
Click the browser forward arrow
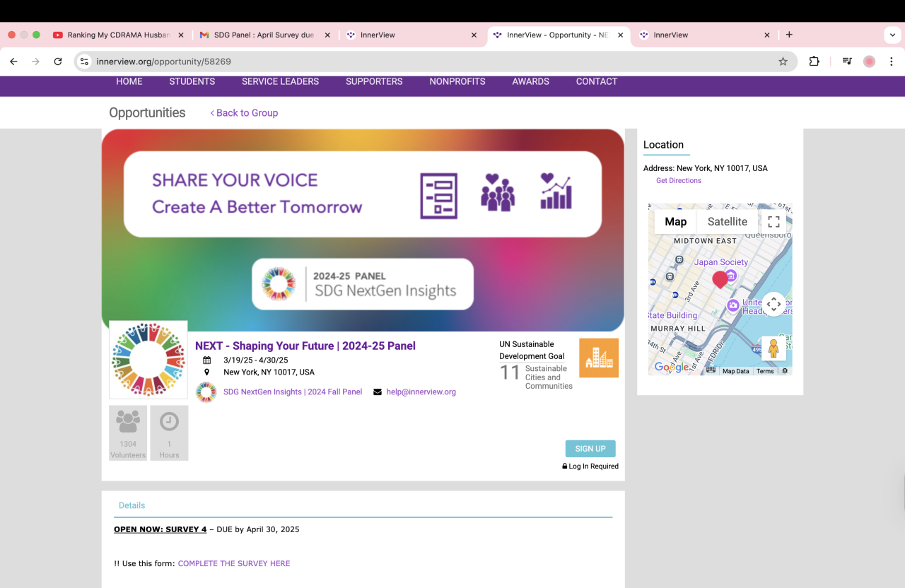pos(35,61)
